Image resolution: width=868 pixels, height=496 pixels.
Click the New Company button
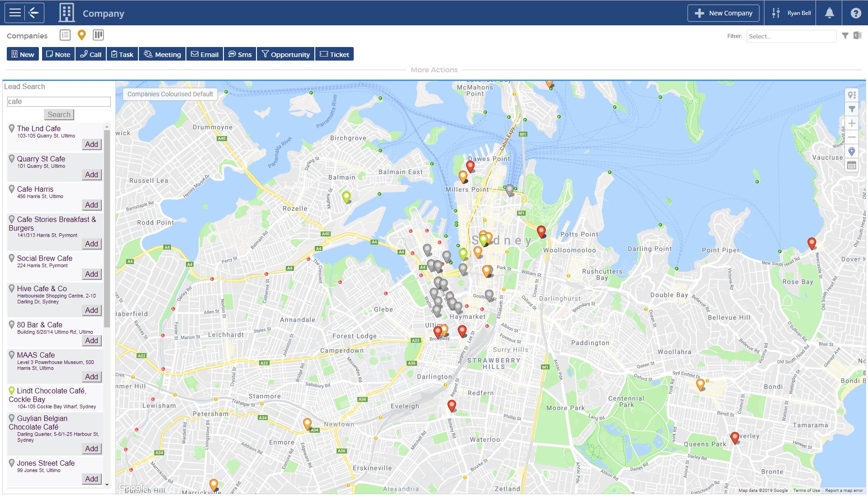coord(723,13)
